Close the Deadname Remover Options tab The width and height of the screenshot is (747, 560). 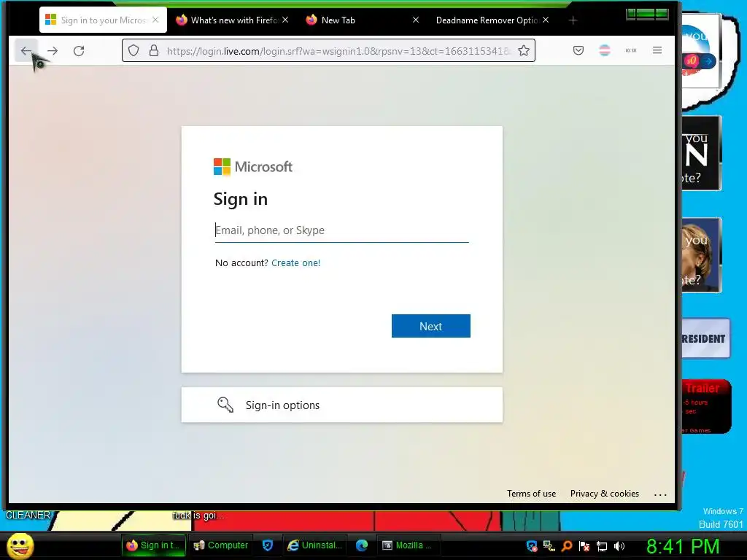click(546, 20)
